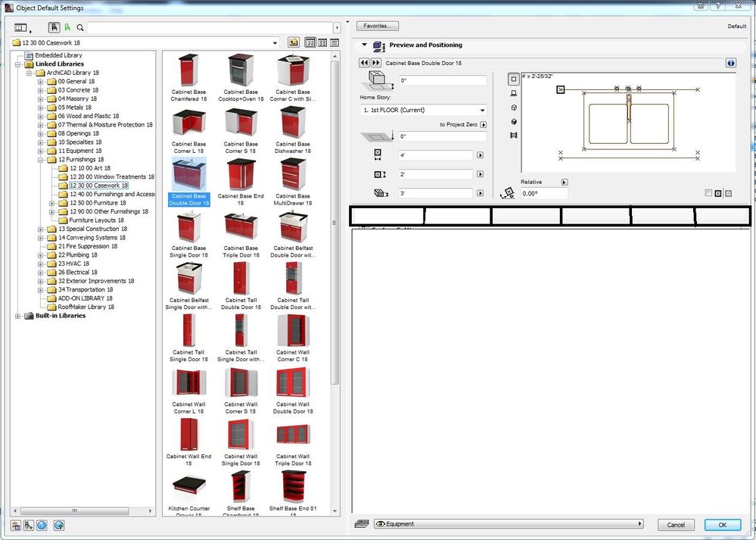Expand the 11 Equipment 18 folder
The image size is (756, 540).
42,151
